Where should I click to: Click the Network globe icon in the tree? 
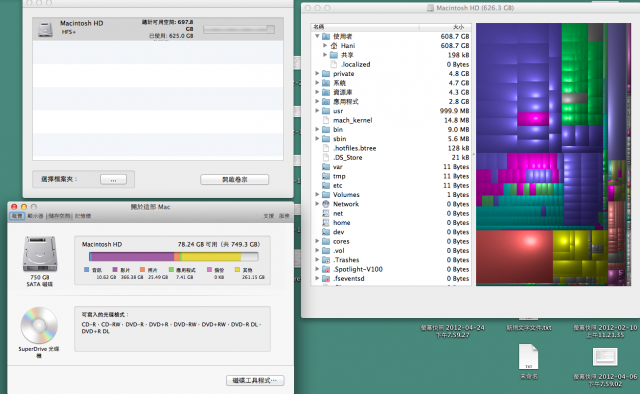326,204
